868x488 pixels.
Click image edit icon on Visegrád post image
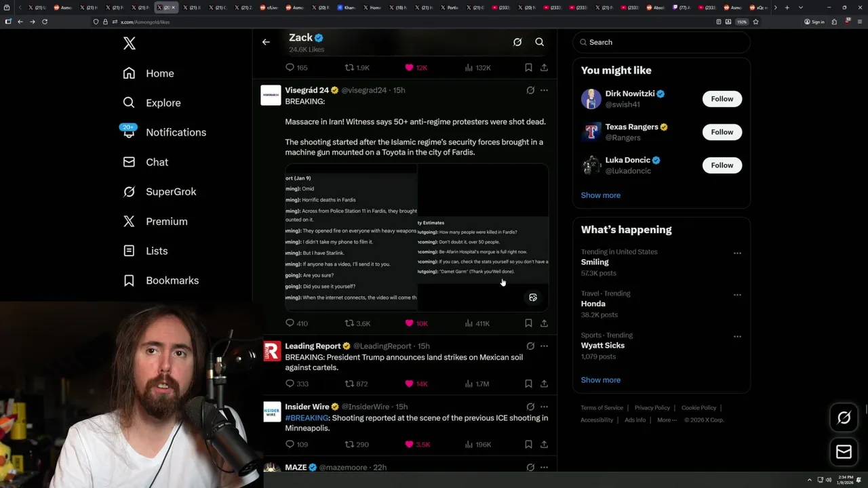click(533, 298)
